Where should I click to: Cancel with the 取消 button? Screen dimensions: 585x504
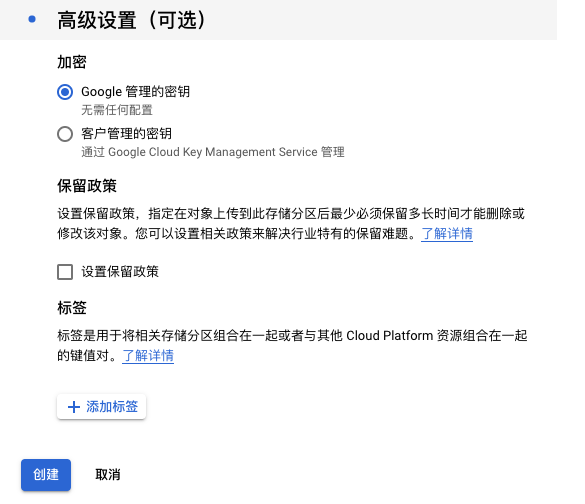click(x=108, y=475)
